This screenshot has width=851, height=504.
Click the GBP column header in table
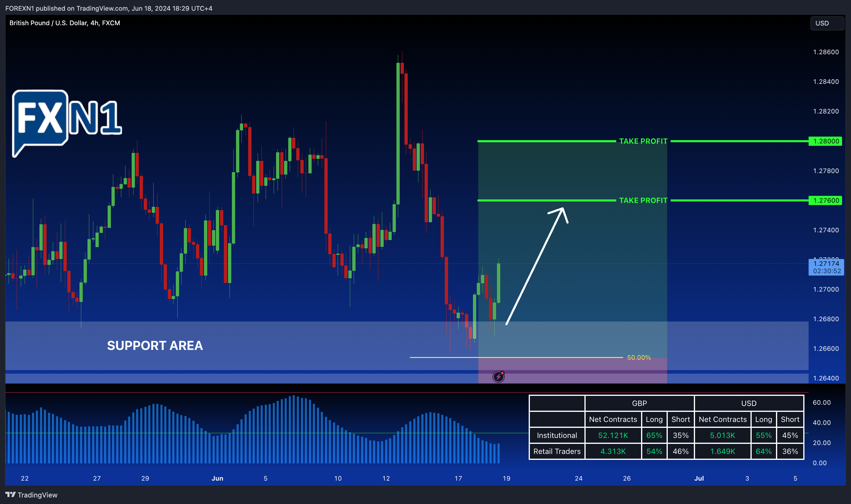pos(639,403)
